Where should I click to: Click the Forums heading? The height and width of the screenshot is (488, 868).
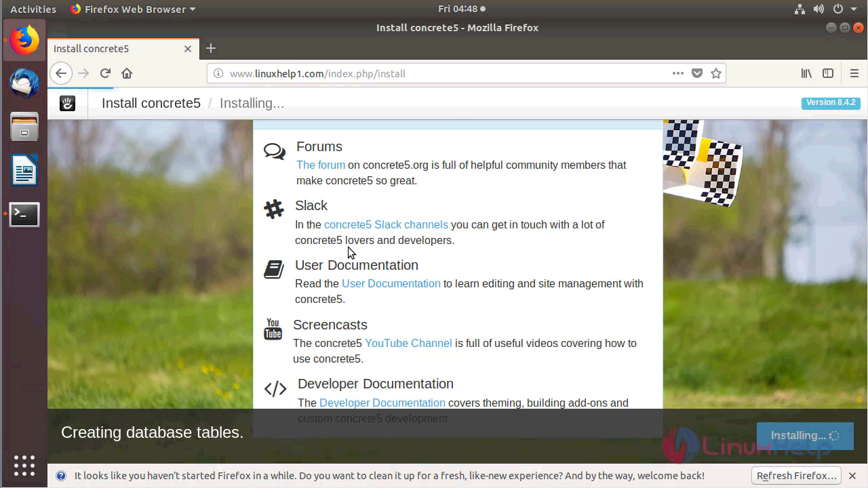tap(319, 146)
